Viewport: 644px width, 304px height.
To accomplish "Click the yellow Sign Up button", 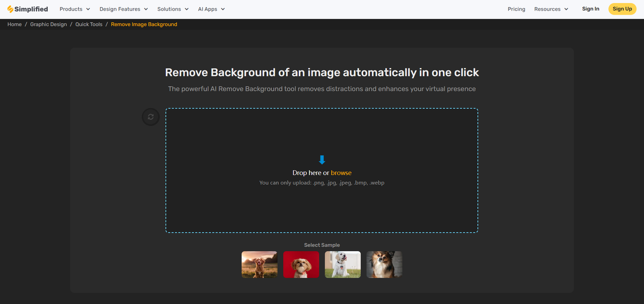I will [x=622, y=9].
